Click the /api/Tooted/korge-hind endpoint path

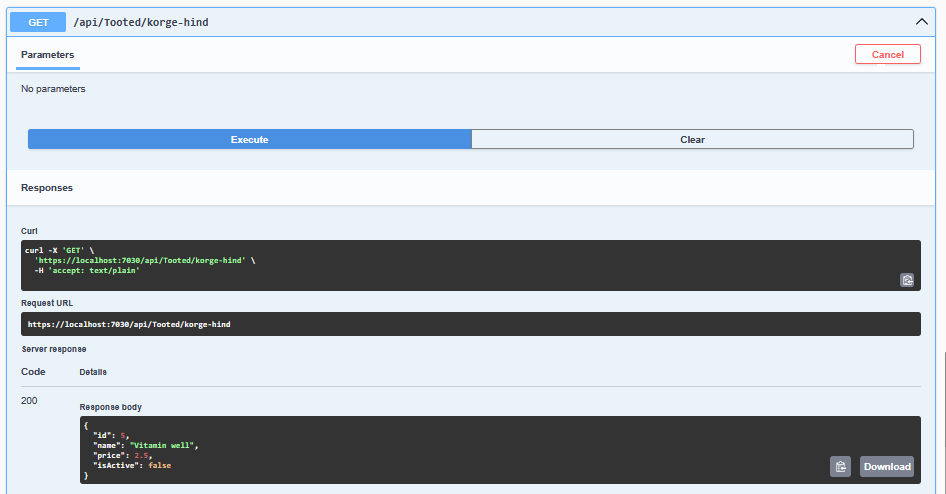tap(141, 21)
